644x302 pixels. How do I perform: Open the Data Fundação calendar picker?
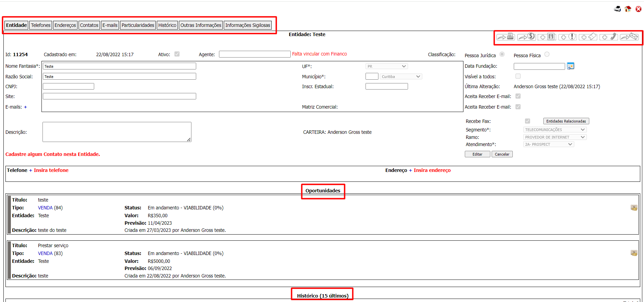pos(571,66)
